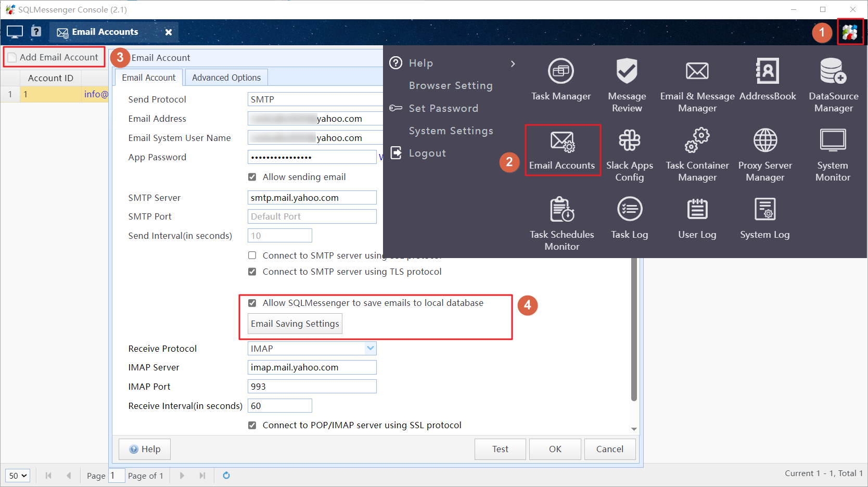
Task: Click the page number input field
Action: point(117,476)
